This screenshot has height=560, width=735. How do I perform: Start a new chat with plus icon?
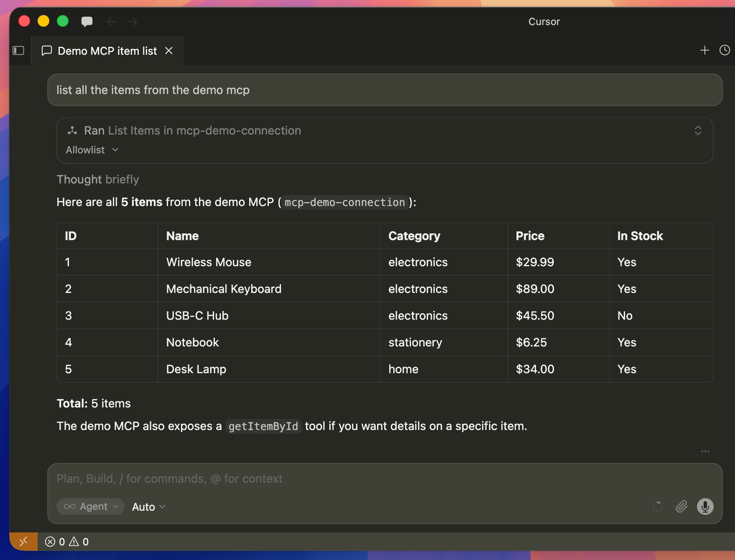pyautogui.click(x=704, y=50)
